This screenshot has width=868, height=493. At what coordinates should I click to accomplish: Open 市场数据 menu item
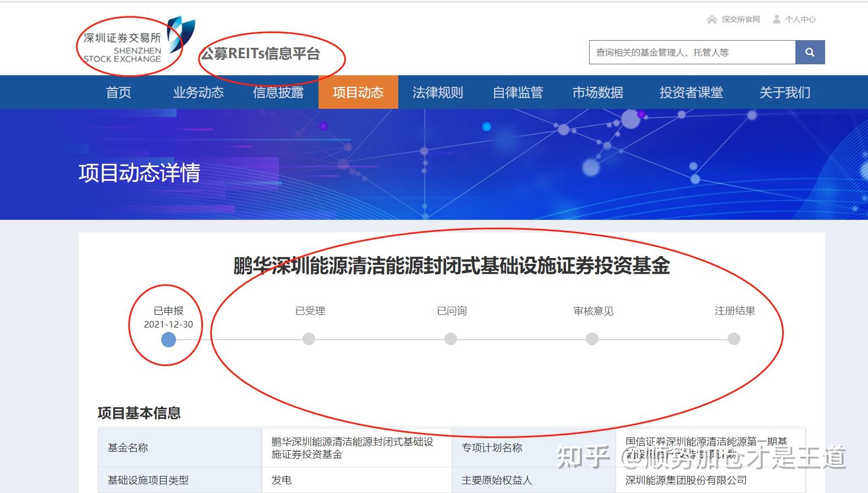[x=598, y=92]
